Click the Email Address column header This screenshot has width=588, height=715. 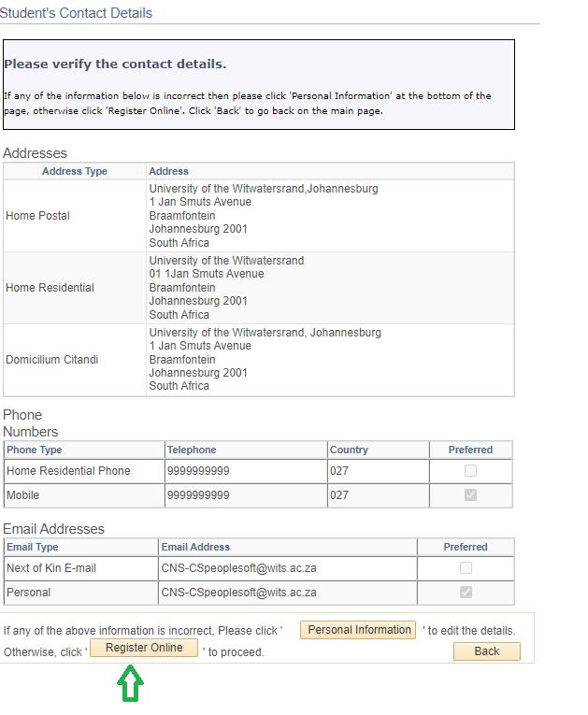pyautogui.click(x=195, y=547)
